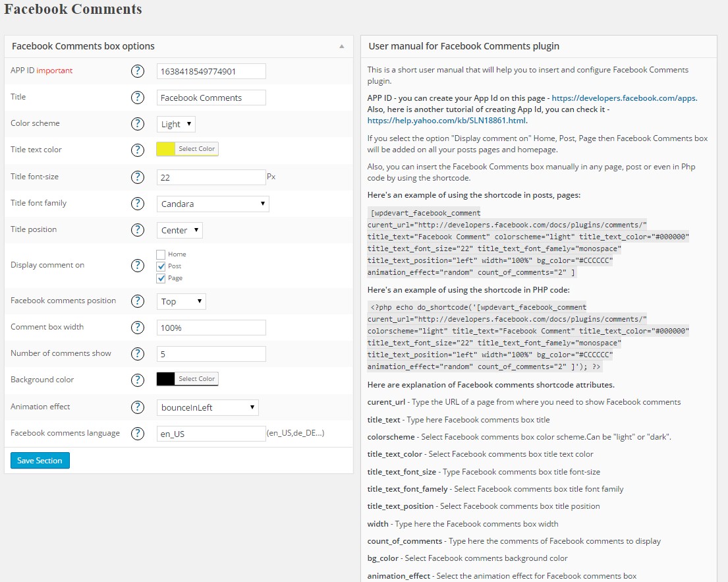Image resolution: width=728 pixels, height=582 pixels.
Task: Click the yellow title color swatch
Action: [166, 149]
